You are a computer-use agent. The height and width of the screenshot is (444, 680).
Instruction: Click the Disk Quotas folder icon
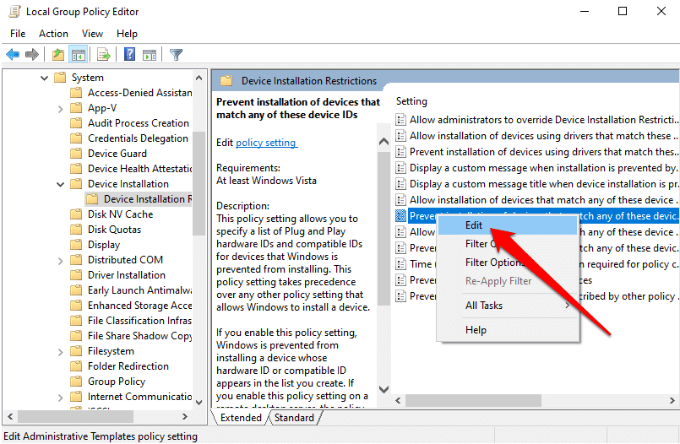[x=76, y=229]
